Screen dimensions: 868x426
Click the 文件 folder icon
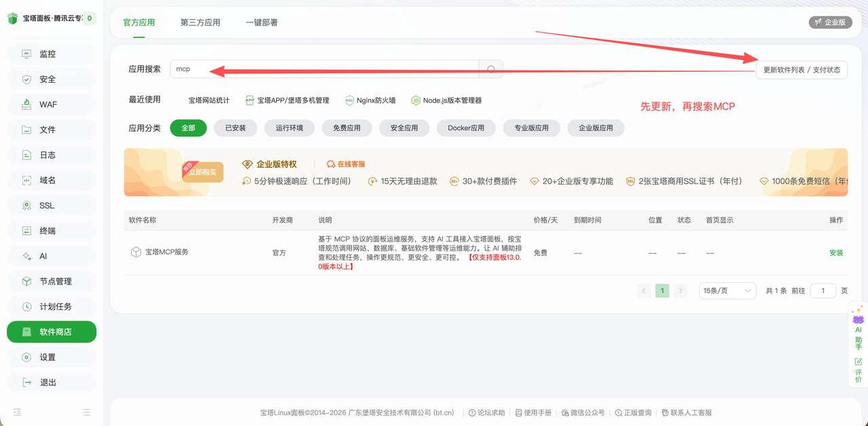(x=26, y=130)
